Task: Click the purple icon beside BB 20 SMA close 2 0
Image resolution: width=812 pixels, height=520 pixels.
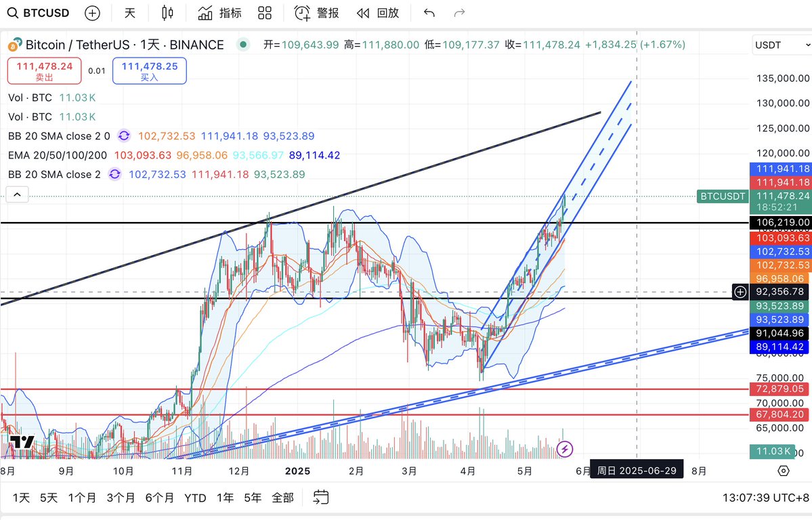Action: [x=124, y=135]
